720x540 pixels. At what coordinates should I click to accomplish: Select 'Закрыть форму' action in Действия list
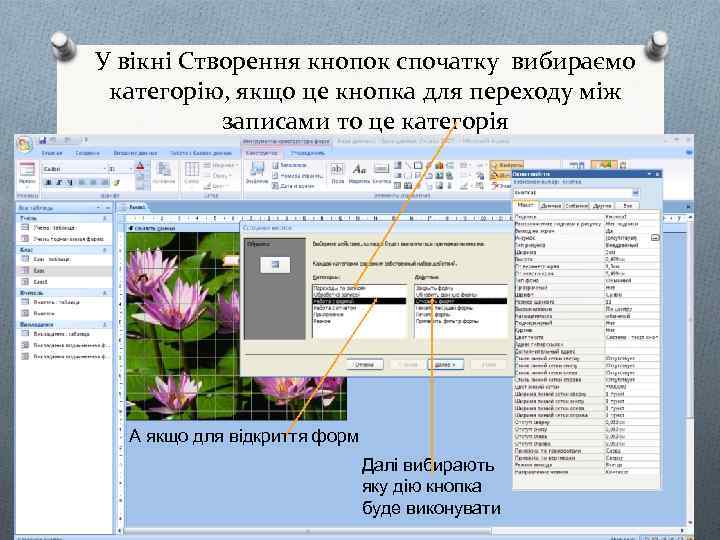(461, 288)
